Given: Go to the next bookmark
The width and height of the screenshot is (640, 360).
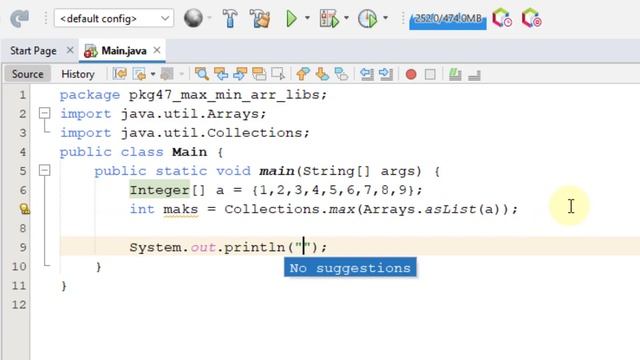Looking at the screenshot, I should click(x=322, y=74).
